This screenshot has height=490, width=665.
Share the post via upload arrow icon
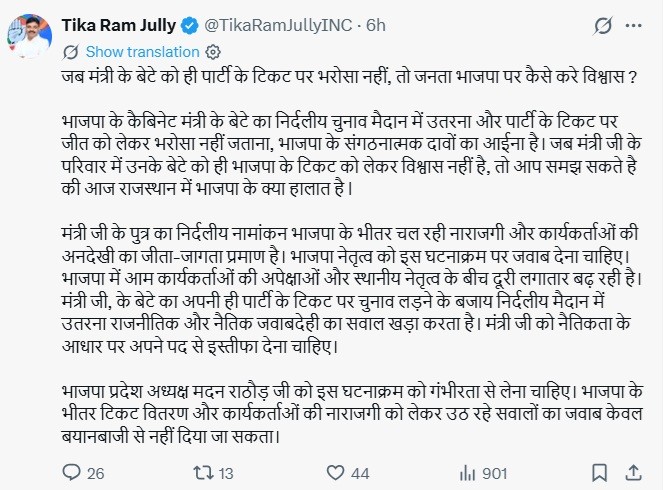click(633, 473)
